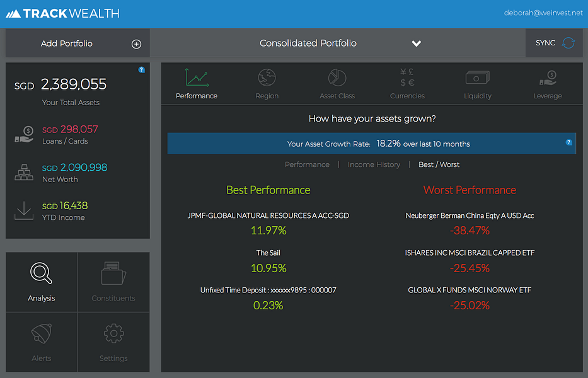The height and width of the screenshot is (378, 588).
Task: Click the Your Total Assets caption
Action: click(x=71, y=102)
